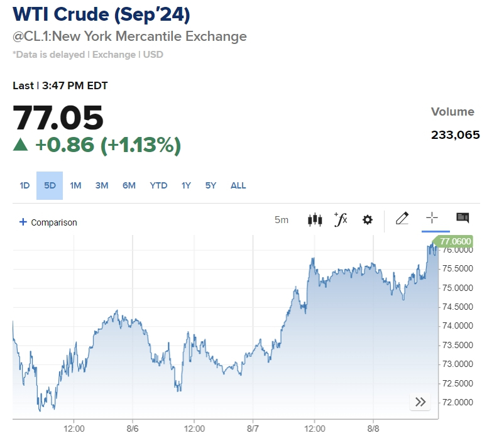Screen dimensions: 504x443
Task: Choose the 6M time range
Action: coord(129,185)
